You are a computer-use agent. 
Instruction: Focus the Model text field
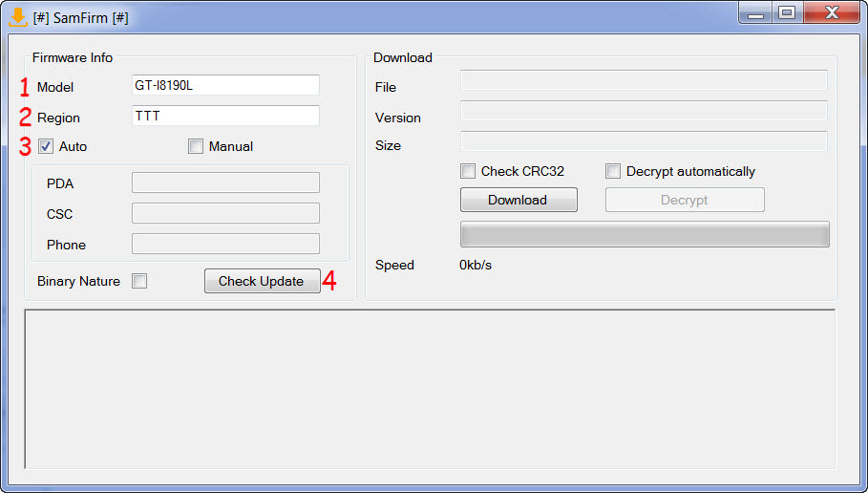coord(225,86)
